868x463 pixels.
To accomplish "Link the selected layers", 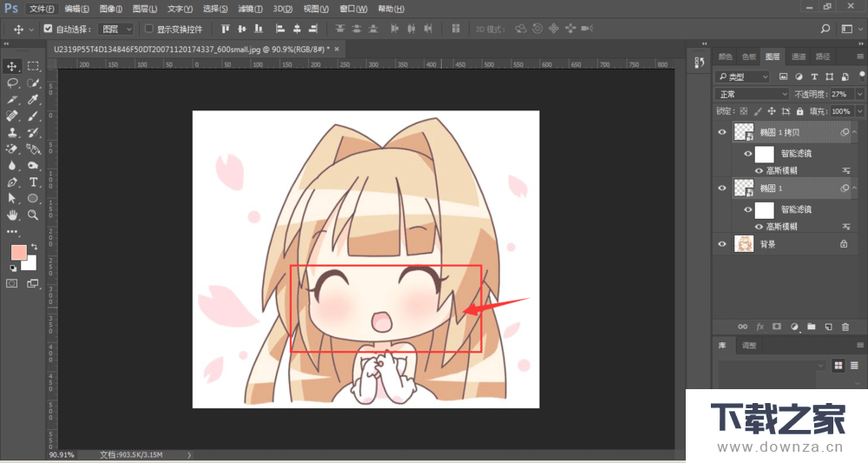I will (x=743, y=327).
